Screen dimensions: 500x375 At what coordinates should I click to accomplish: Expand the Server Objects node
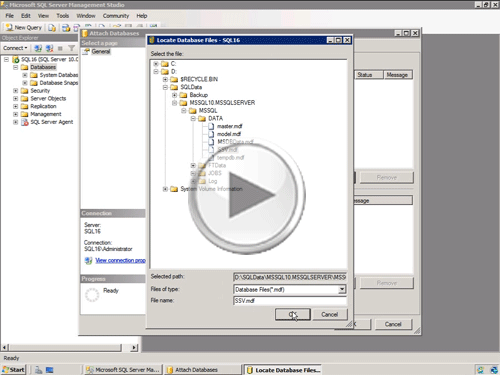coord(15,98)
